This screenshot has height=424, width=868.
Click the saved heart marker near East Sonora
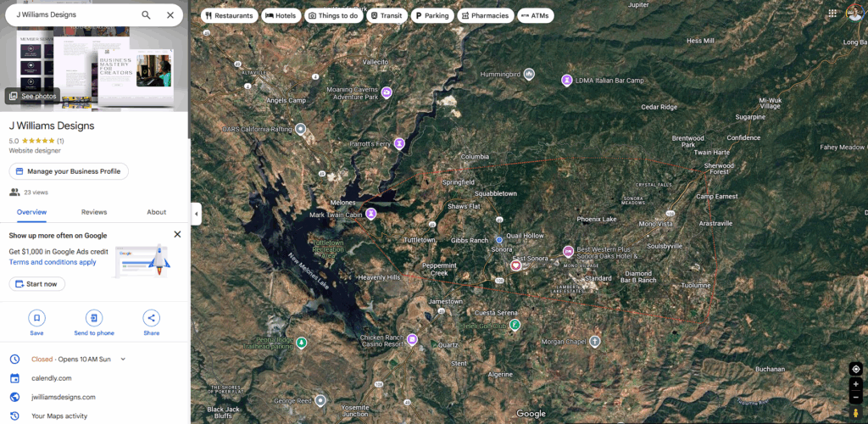click(x=515, y=265)
